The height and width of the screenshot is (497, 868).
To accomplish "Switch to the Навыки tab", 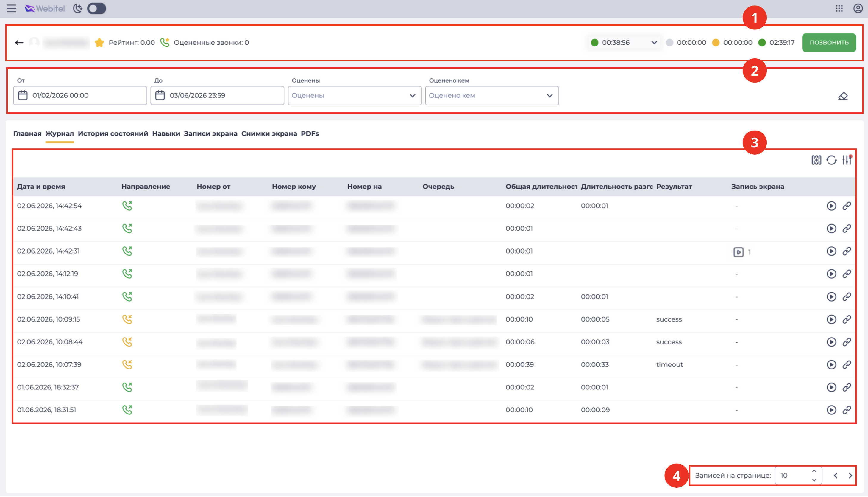I will [166, 133].
